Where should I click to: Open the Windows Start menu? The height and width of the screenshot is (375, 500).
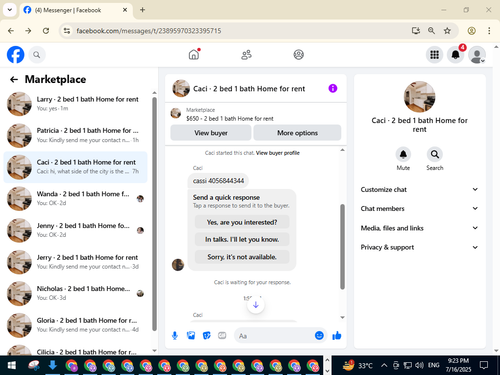tap(12, 366)
